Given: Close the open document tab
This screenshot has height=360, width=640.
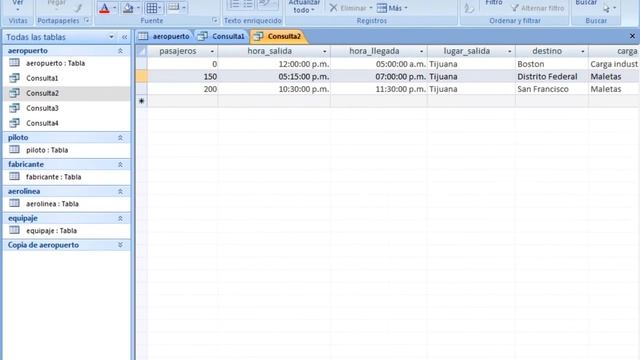Looking at the screenshot, I should pyautogui.click(x=632, y=36).
